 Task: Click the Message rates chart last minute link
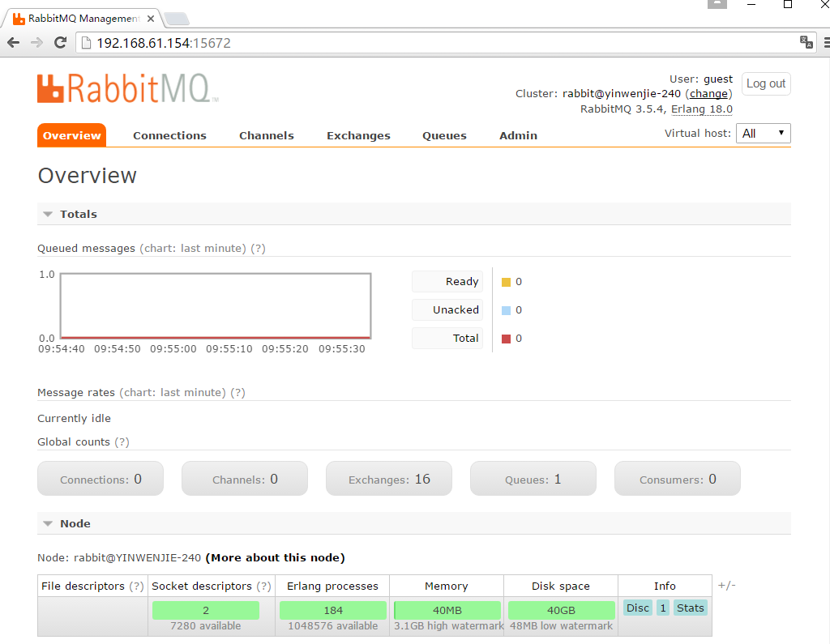[x=173, y=393]
